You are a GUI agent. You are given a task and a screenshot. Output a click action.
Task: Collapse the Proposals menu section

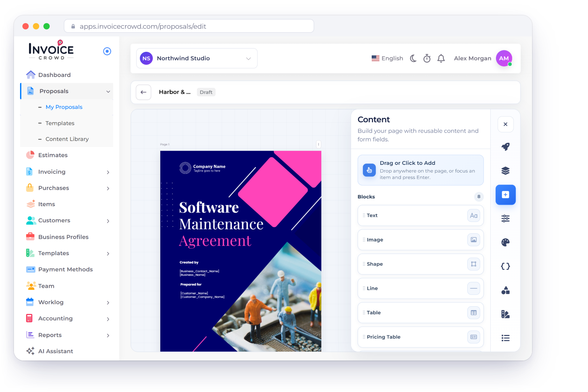click(x=108, y=92)
